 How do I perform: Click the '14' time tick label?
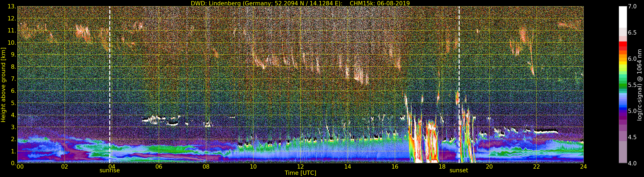[x=347, y=167]
